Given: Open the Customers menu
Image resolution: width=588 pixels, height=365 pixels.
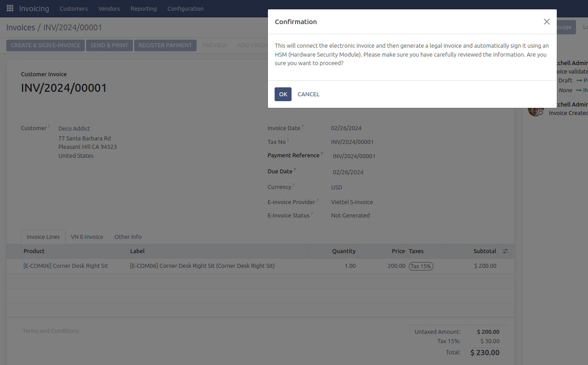Looking at the screenshot, I should (x=74, y=8).
